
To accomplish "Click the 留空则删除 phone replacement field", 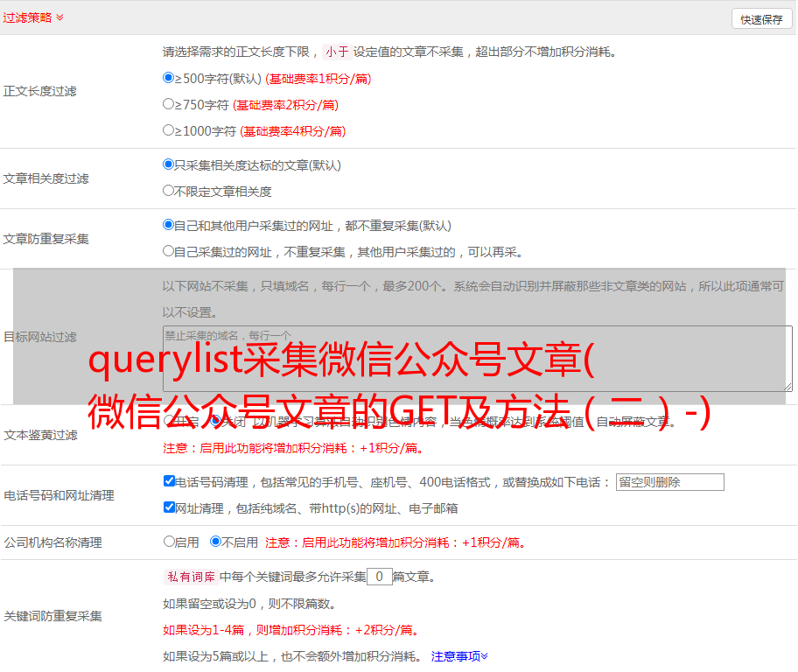I will tap(669, 482).
